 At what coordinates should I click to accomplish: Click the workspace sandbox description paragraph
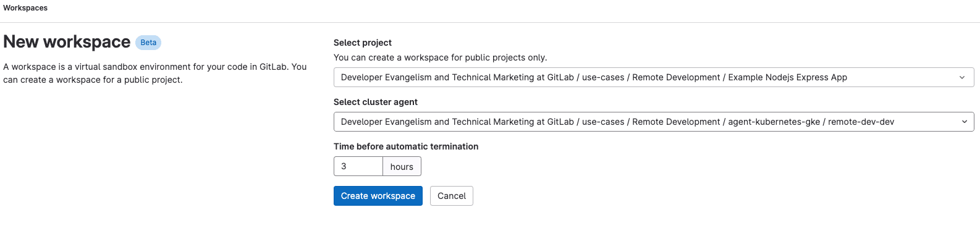tap(155, 73)
